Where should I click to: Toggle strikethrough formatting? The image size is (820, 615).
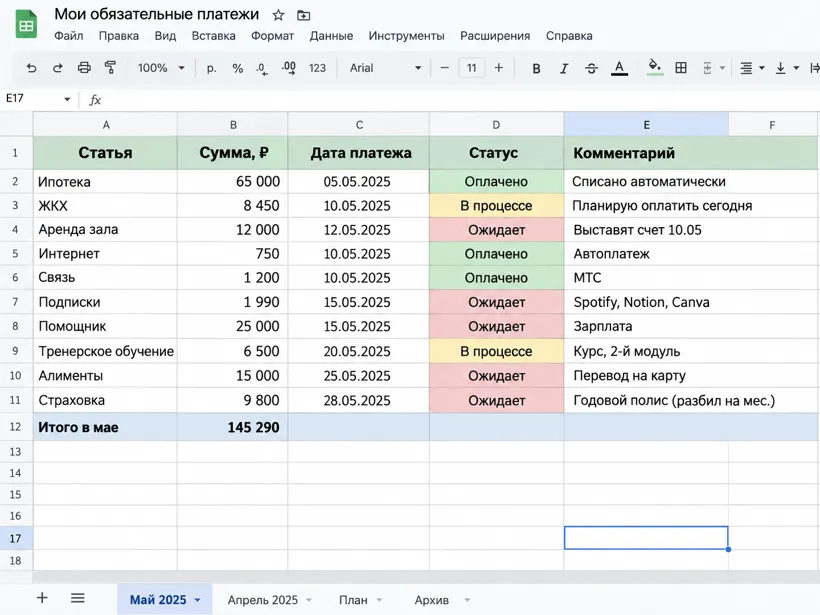coord(591,68)
